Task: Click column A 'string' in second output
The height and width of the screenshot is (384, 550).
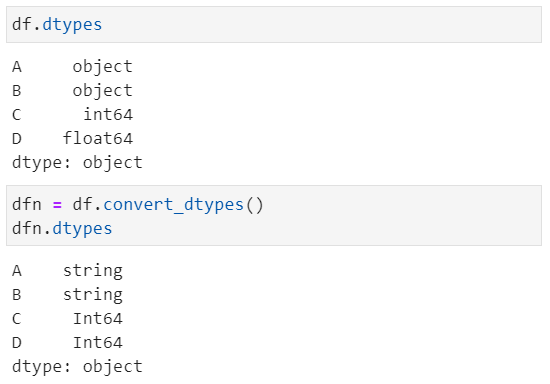Action: coord(93,271)
